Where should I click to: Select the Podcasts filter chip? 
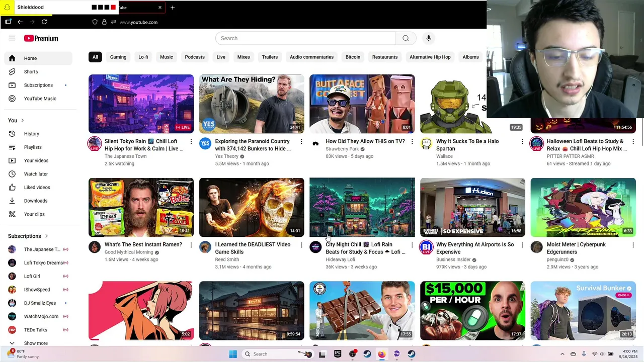pos(195,57)
